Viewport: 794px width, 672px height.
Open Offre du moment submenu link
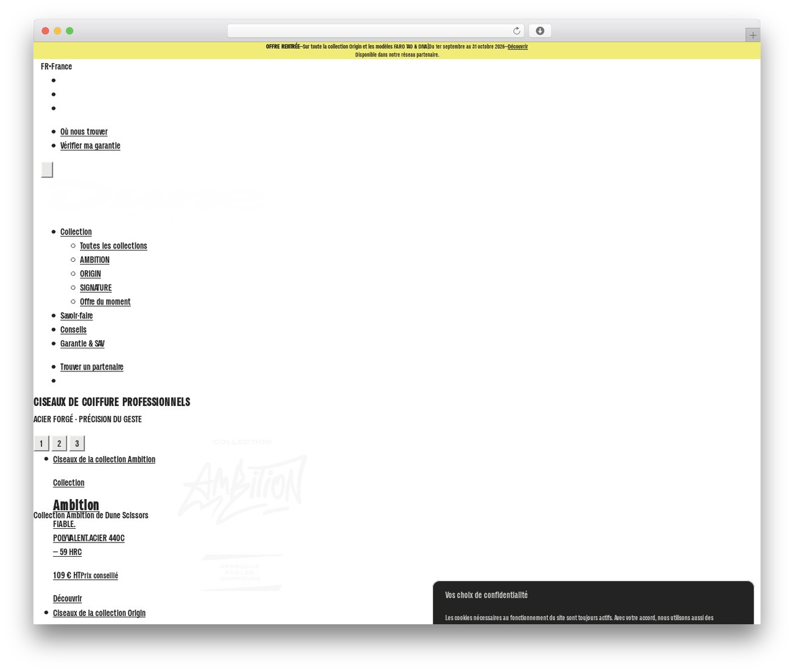[x=105, y=302]
